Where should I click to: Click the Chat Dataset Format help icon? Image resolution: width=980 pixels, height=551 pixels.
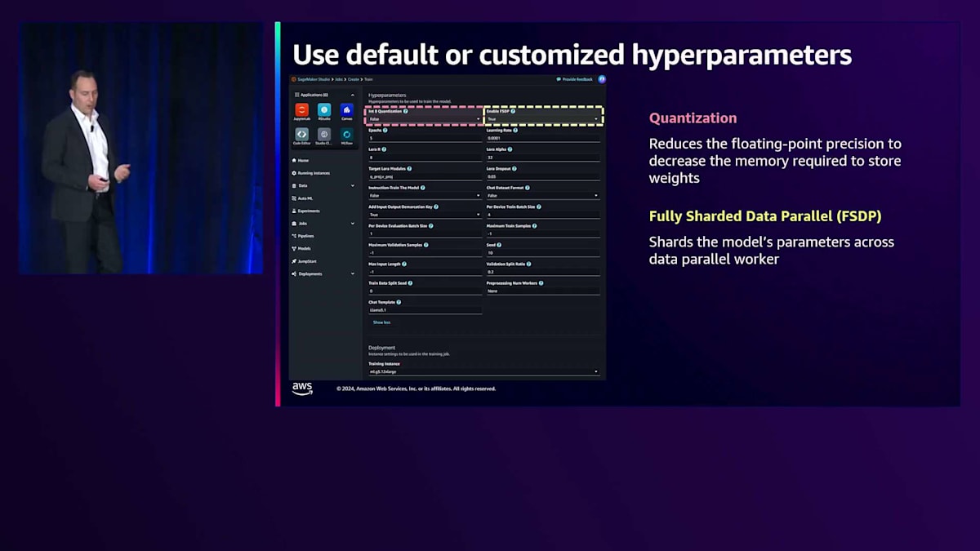[528, 188]
